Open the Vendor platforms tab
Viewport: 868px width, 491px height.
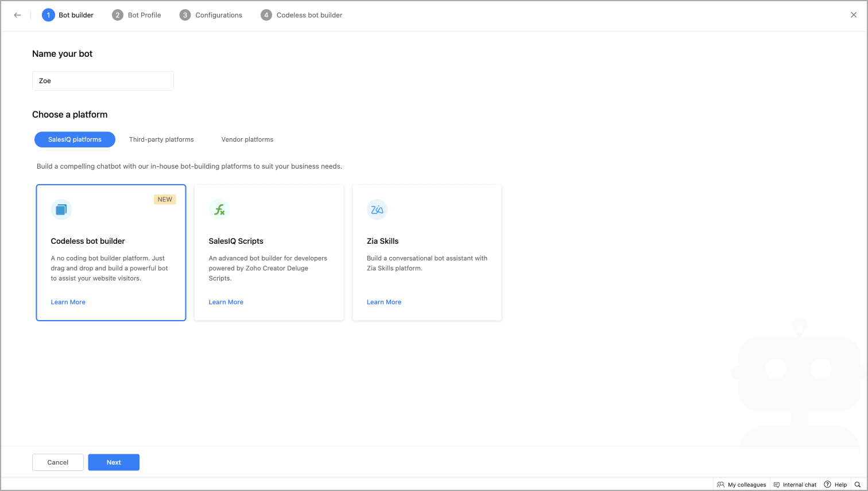(x=247, y=139)
